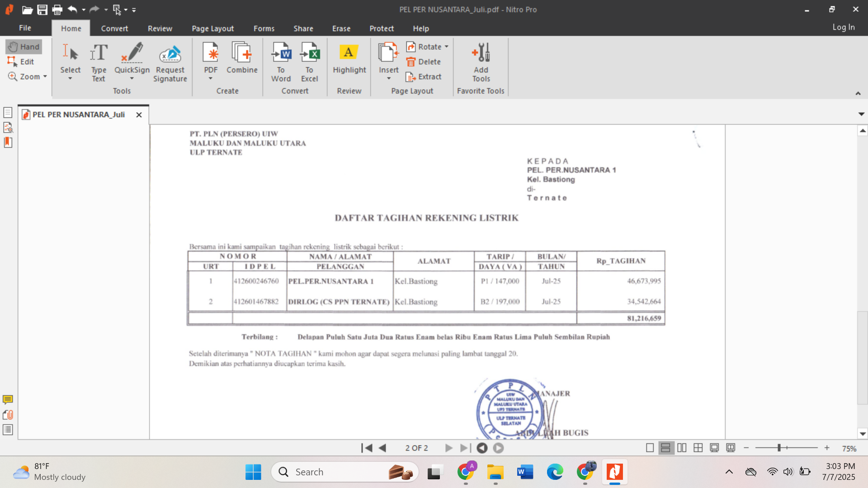Viewport: 868px width, 488px height.
Task: Select the Highlight tool
Action: point(349,58)
